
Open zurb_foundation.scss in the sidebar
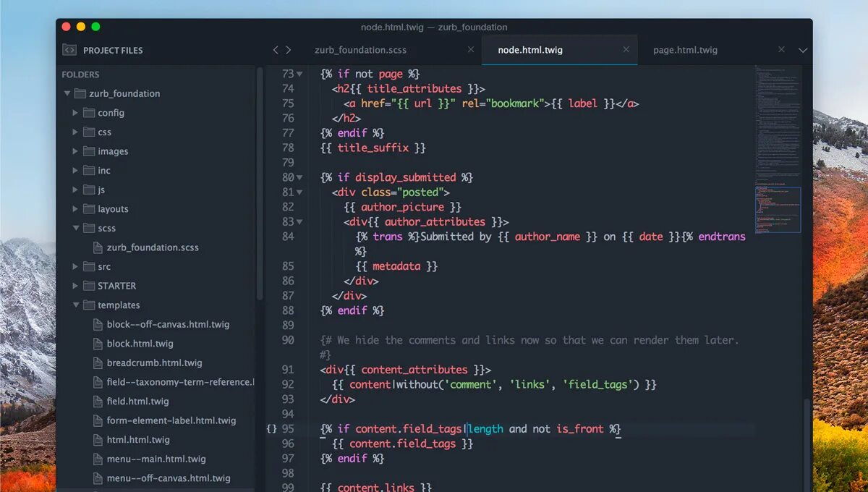point(153,247)
